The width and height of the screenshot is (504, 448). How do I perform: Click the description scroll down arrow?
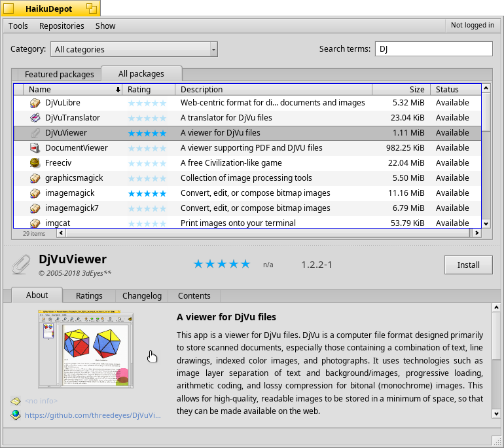[x=496, y=414]
